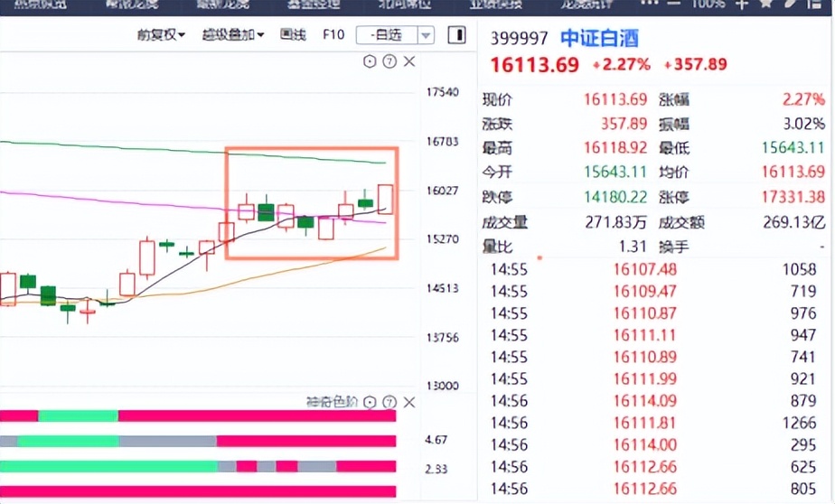
Task: Close the main chart indicator header
Action: click(x=409, y=61)
